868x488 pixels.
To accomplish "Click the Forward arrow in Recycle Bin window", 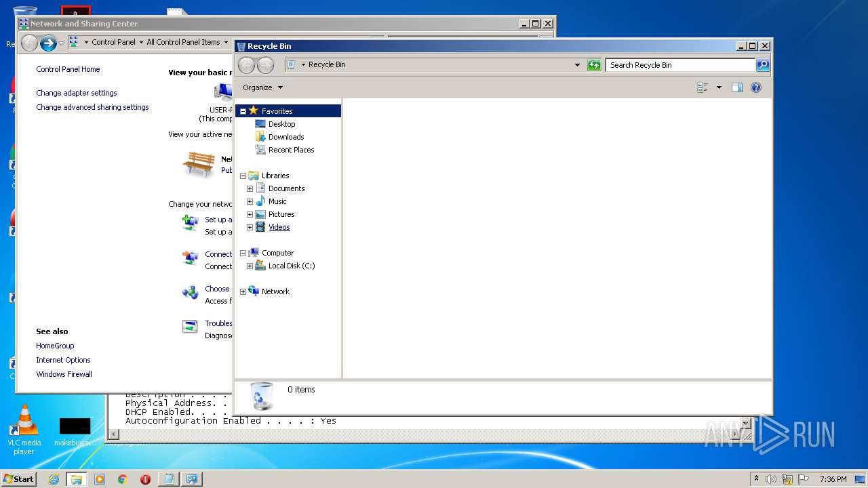I will [x=266, y=65].
